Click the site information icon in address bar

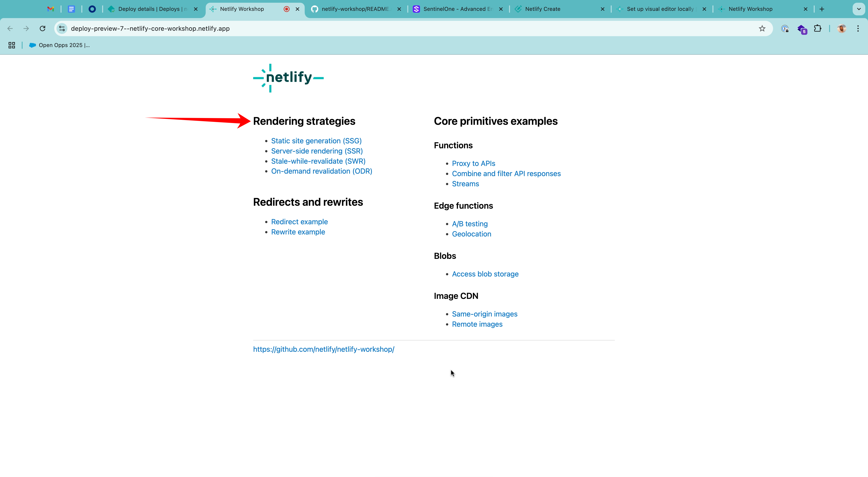point(62,29)
